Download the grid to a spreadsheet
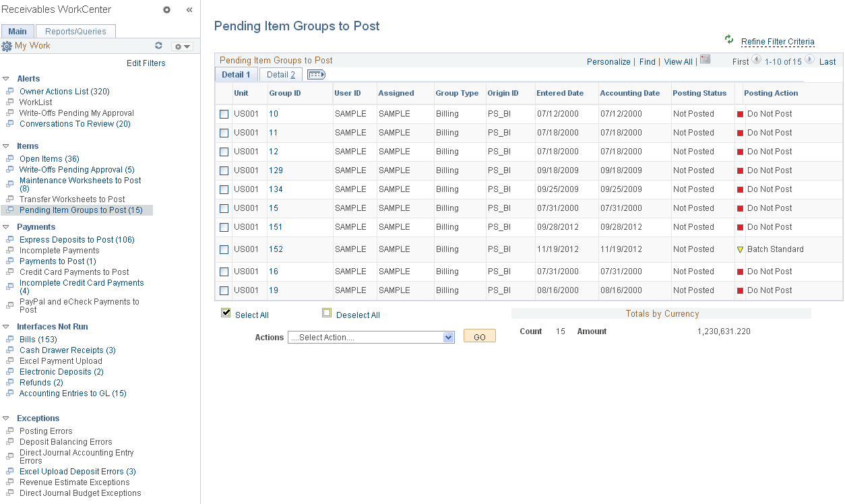Viewport: 845px width, 504px height. click(705, 59)
